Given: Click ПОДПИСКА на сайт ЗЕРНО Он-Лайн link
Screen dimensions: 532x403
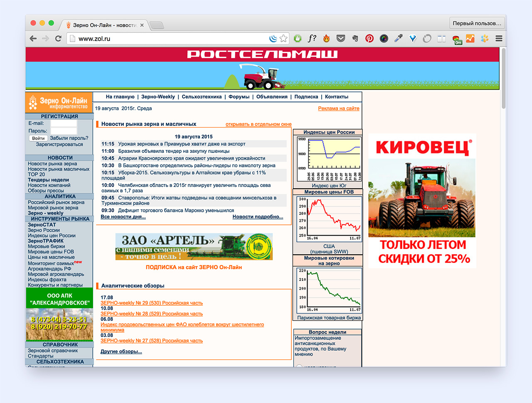Looking at the screenshot, I should tap(194, 267).
